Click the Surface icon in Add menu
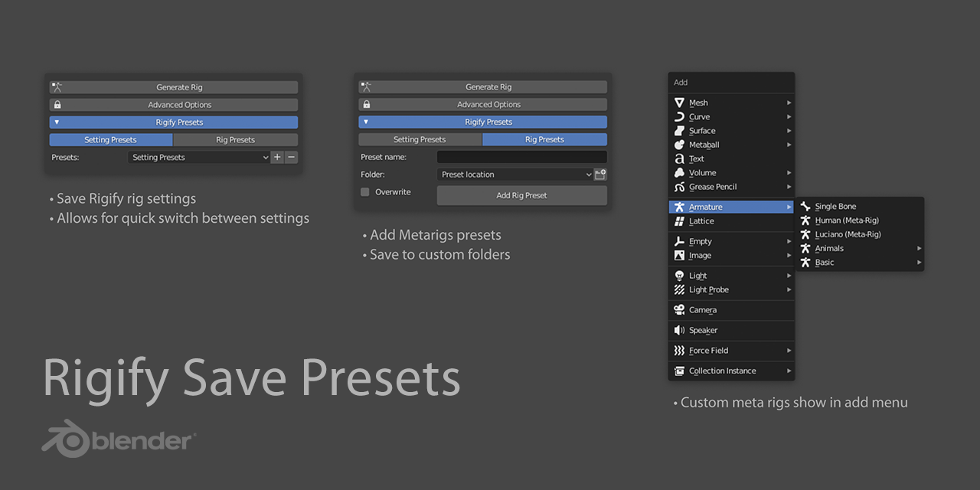This screenshot has width=980, height=490. [679, 131]
